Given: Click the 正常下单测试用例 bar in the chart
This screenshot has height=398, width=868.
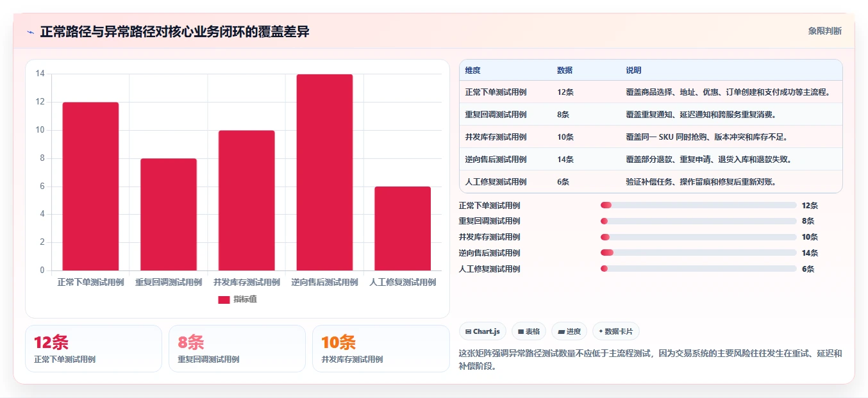Looking at the screenshot, I should tap(90, 187).
